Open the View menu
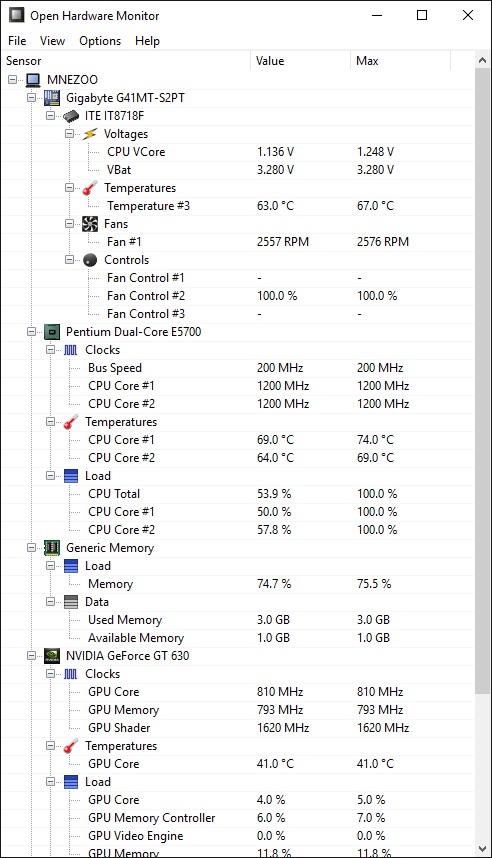492x858 pixels. [53, 41]
